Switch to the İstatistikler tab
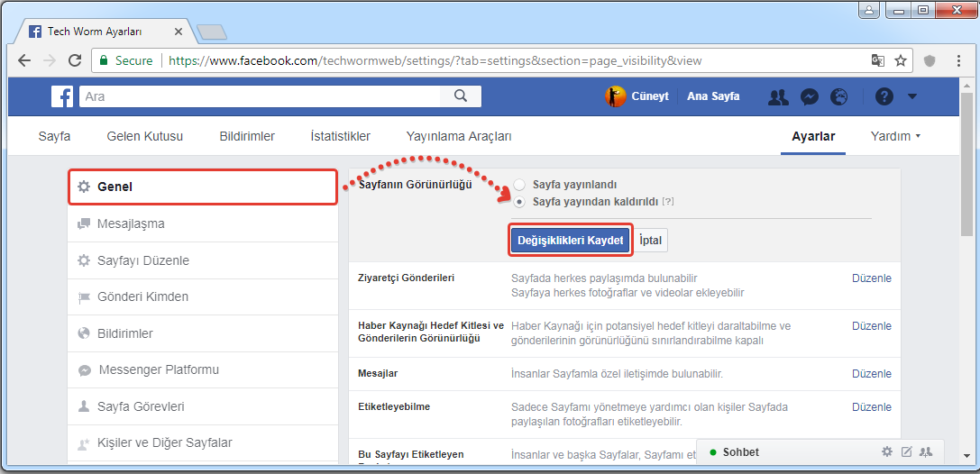Screen dimensions: 980x474 tap(340, 137)
